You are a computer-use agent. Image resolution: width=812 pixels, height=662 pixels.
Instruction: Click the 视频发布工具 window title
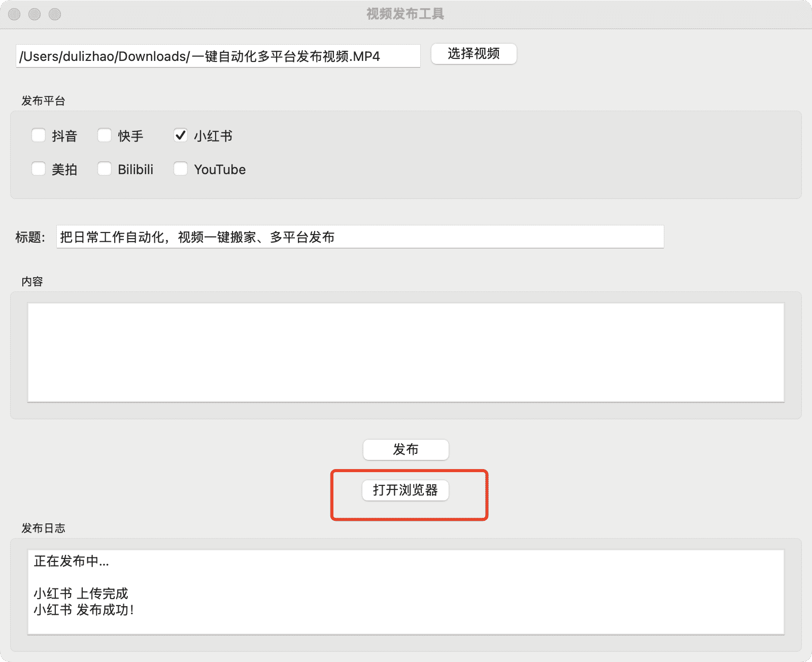[405, 14]
